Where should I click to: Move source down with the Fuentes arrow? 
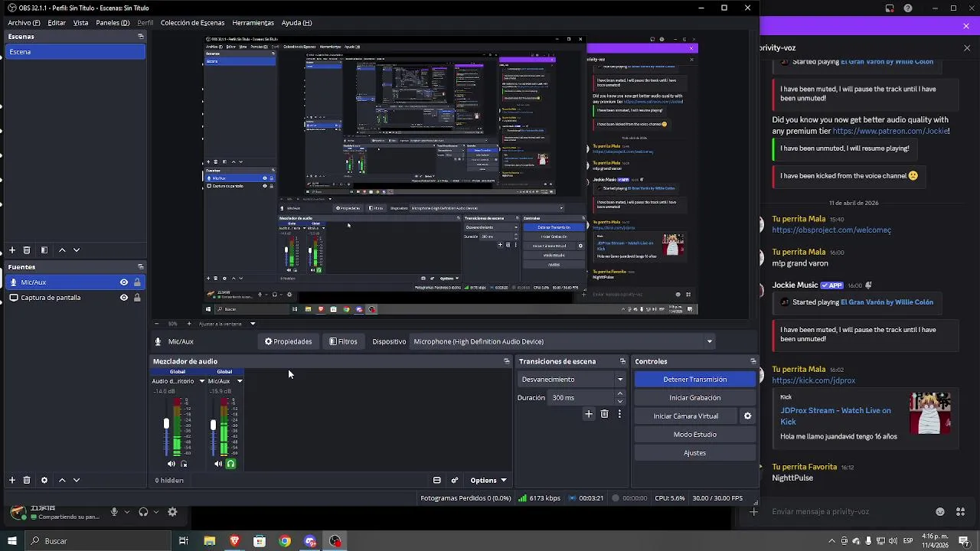pos(76,480)
